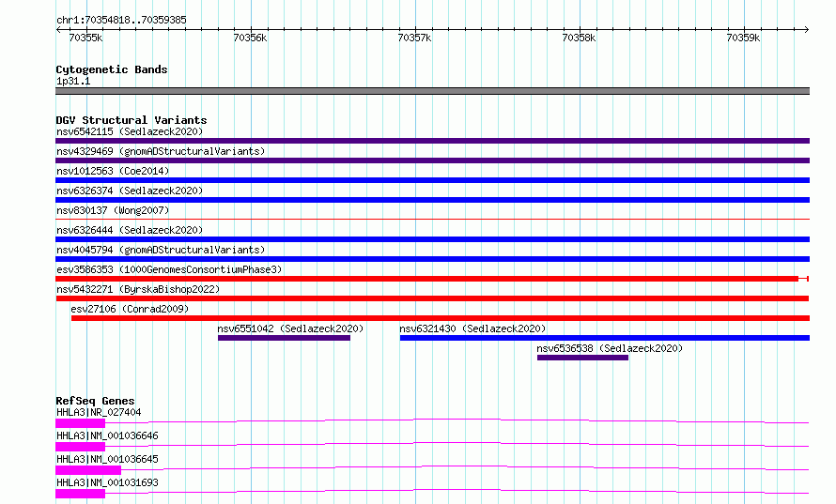Open the DGV Structural Variants track title
The height and width of the screenshot is (504, 836).
[x=132, y=120]
